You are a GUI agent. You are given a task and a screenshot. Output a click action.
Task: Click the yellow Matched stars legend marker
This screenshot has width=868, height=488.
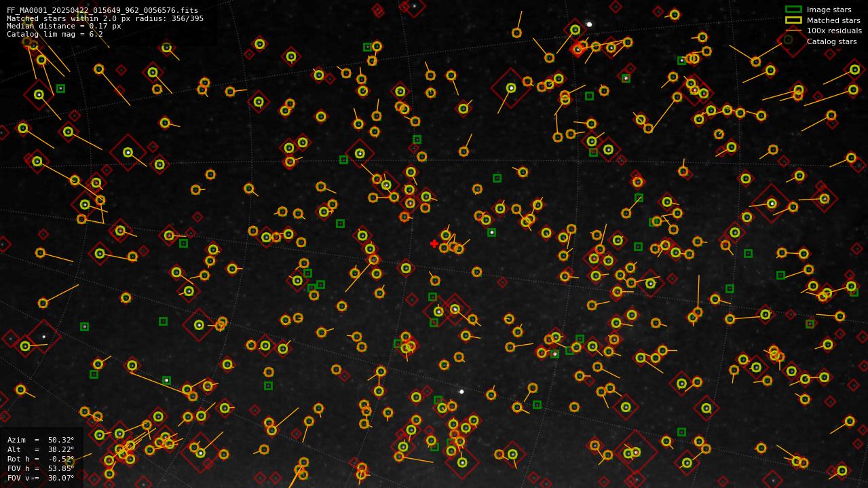793,20
